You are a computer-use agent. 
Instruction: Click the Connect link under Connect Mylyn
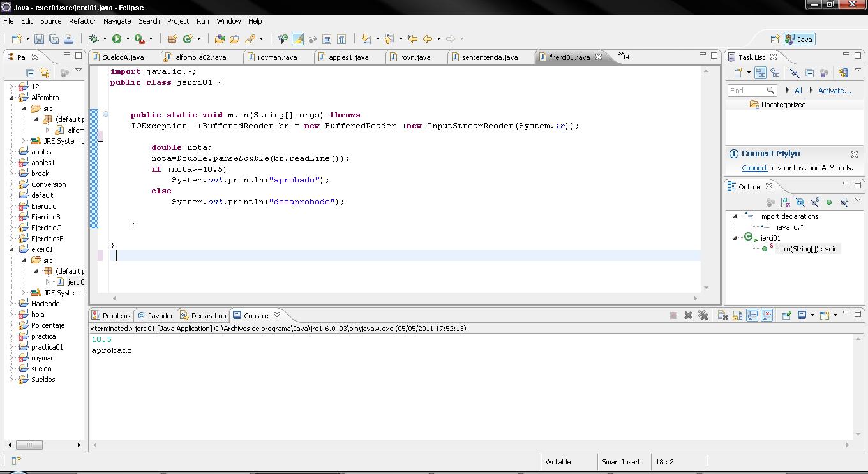[754, 168]
